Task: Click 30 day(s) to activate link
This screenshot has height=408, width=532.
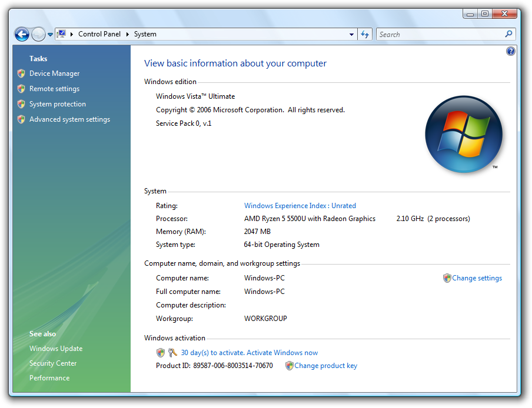Action: (250, 353)
